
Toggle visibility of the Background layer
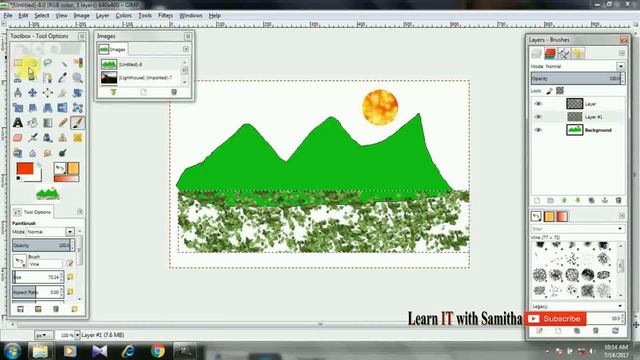click(x=538, y=130)
